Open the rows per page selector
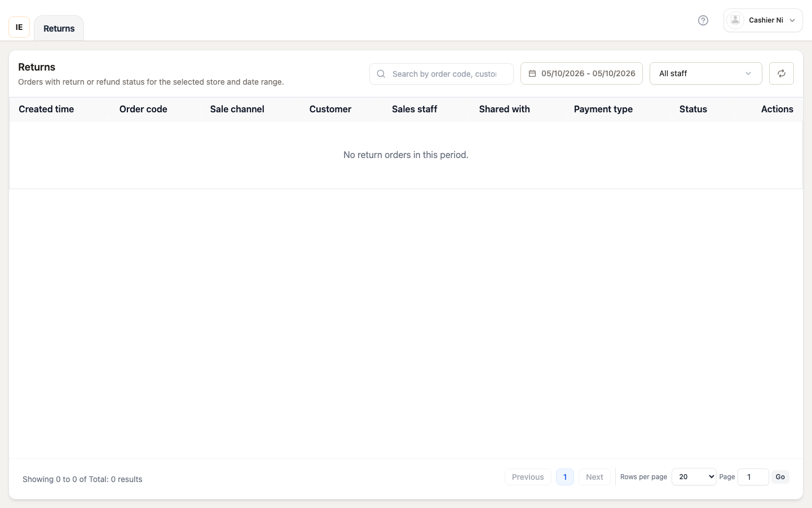812x508 pixels. (694, 477)
